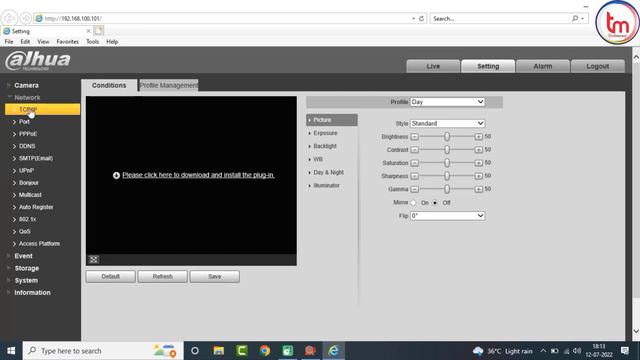The width and height of the screenshot is (640, 360).
Task: Click the download and install plug-in link
Action: 198,175
